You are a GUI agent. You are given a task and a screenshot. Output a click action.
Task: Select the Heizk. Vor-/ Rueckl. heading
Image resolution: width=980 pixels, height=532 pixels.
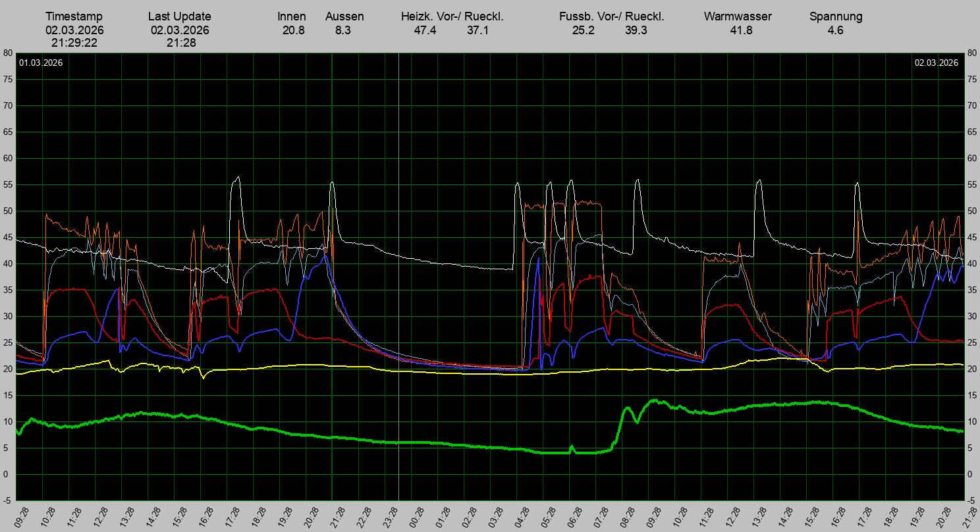(x=452, y=16)
